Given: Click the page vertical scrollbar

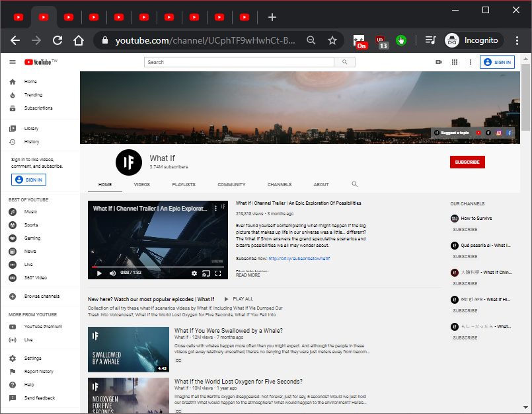Looking at the screenshot, I should 525,97.
